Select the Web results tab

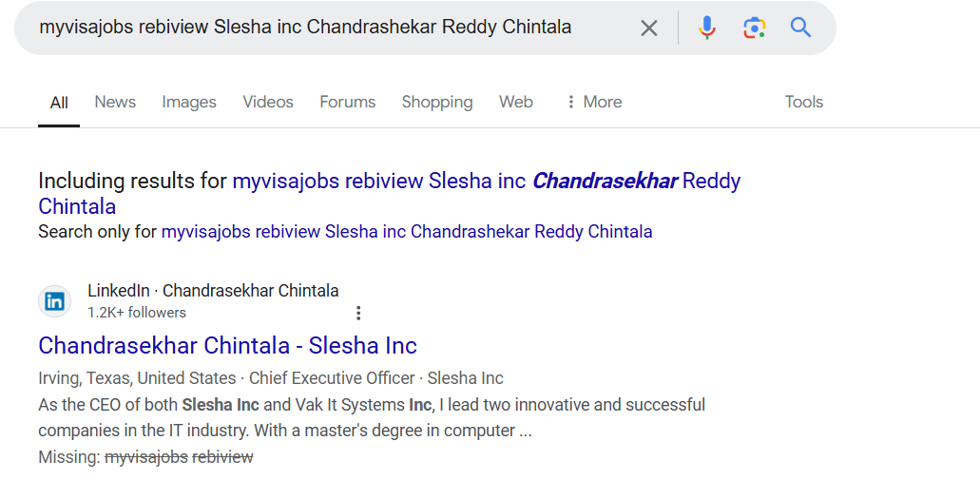coord(516,102)
